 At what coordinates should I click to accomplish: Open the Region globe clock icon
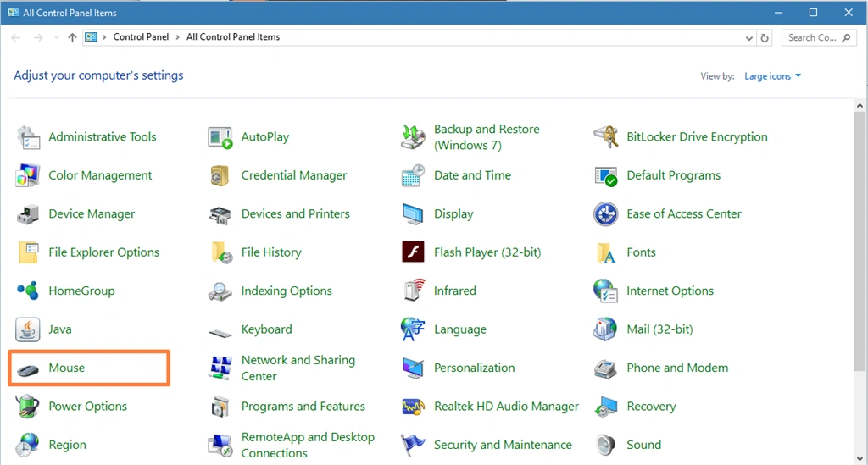(x=28, y=445)
